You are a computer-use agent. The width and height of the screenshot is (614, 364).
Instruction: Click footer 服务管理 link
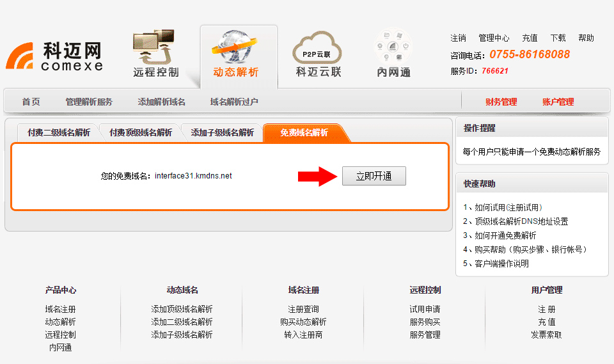point(425,335)
